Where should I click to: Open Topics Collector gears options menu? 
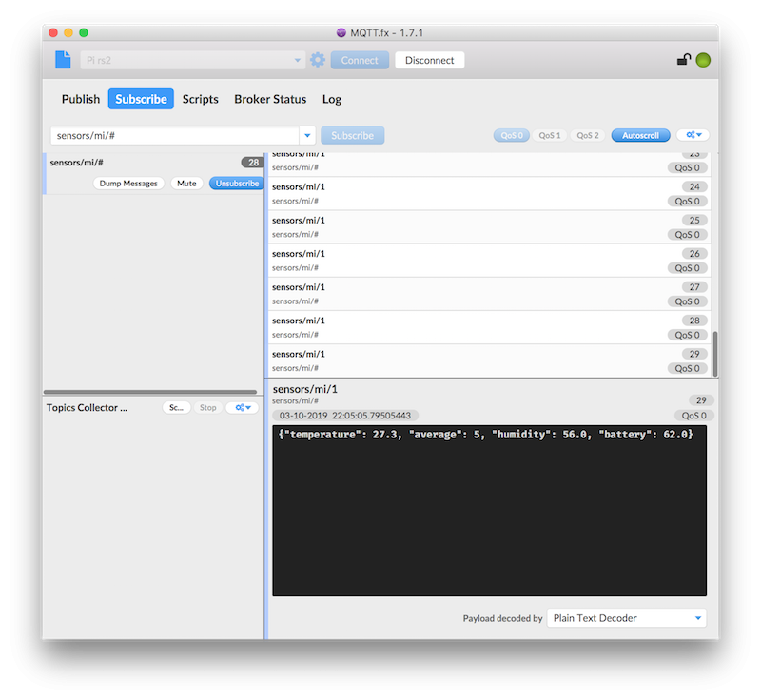click(243, 407)
